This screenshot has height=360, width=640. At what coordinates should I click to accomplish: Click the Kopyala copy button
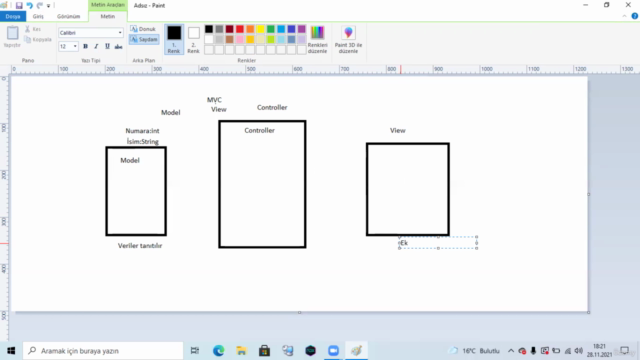38,40
